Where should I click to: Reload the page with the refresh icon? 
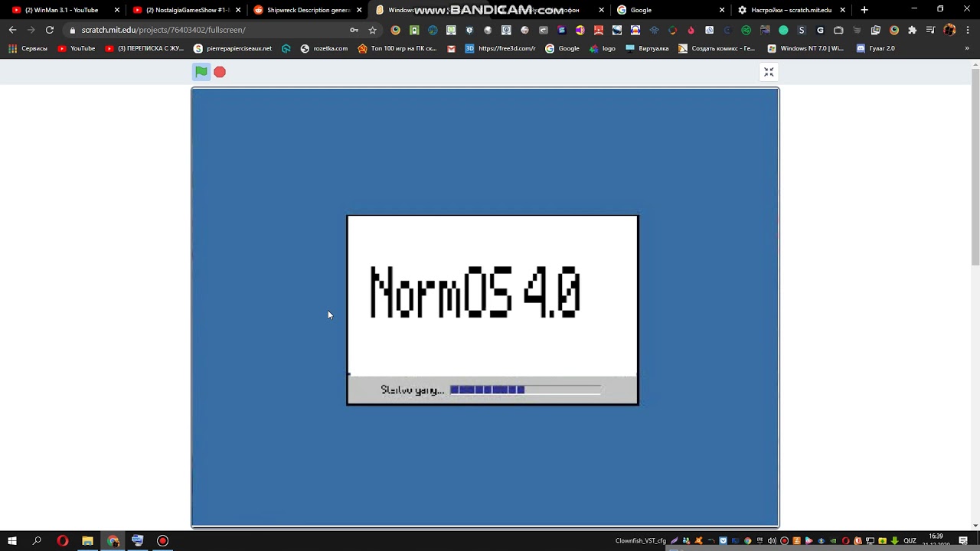(x=50, y=30)
